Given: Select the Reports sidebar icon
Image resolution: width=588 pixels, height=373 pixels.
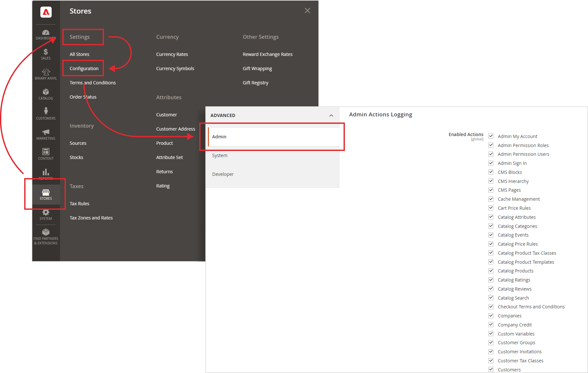Looking at the screenshot, I should point(46,174).
